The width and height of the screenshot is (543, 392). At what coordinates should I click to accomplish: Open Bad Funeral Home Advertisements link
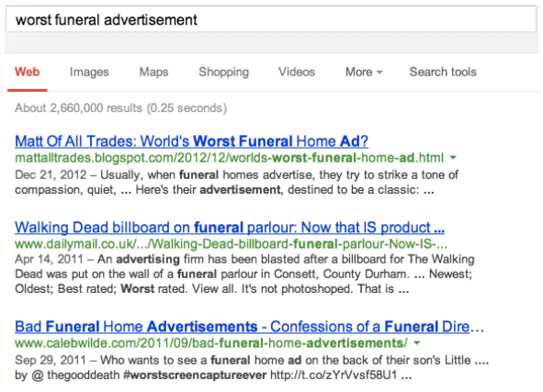coord(249,327)
